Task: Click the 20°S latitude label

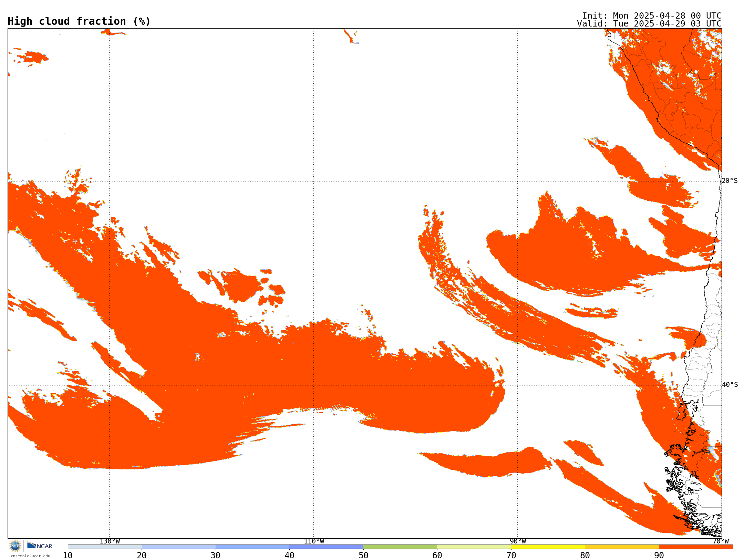Action: (730, 181)
